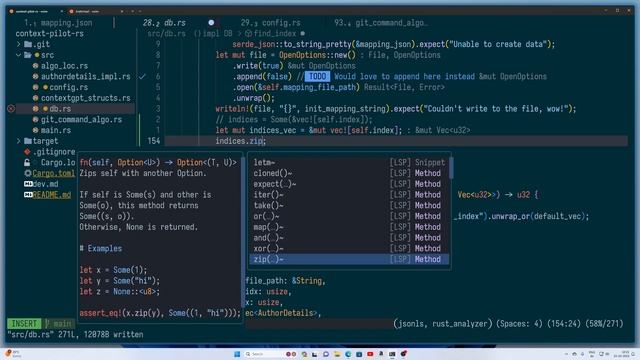This screenshot has width=640, height=360.
Task: Choose the expect(…)~ completion item
Action: click(x=349, y=184)
